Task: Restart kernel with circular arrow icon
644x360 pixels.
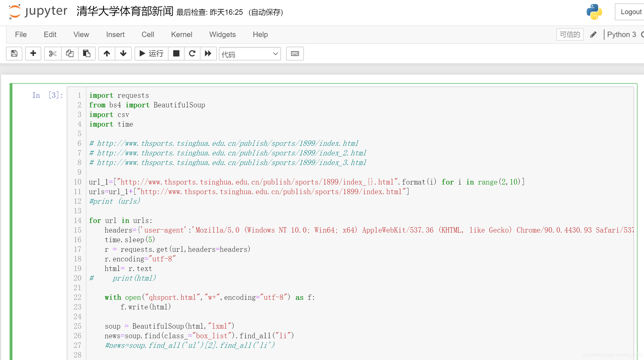Action: pyautogui.click(x=192, y=53)
